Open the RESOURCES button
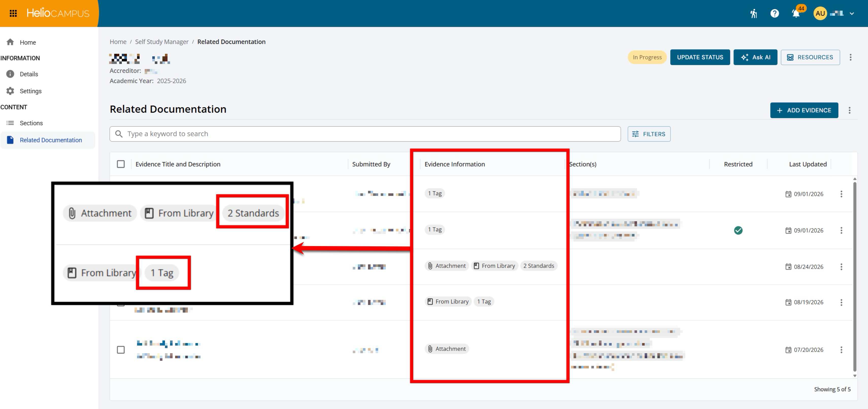The width and height of the screenshot is (868, 409). (810, 57)
